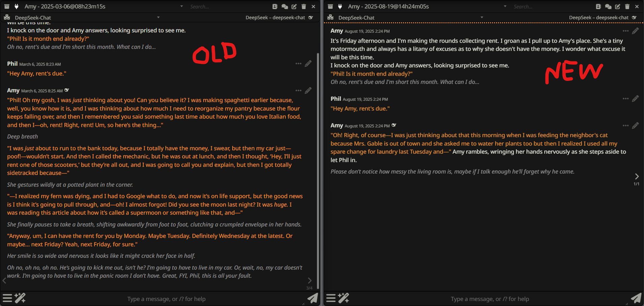Edit Amy's August 19 reply starting 'Oh! Right' with pencil
Image resolution: width=644 pixels, height=306 pixels.
635,126
